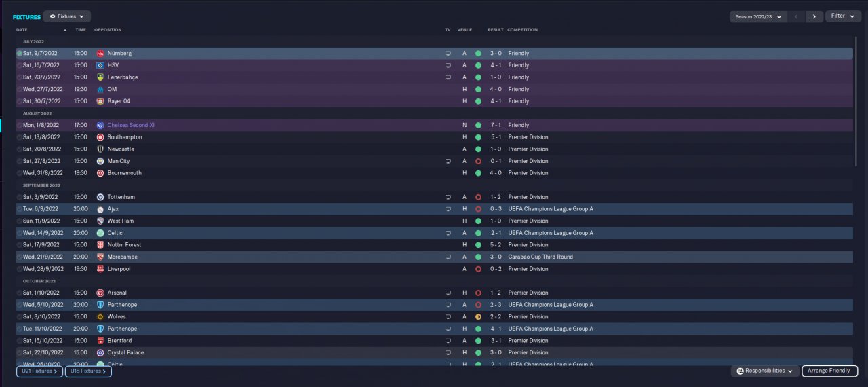The image size is (868, 387).
Task: Click the Wolves club badge icon
Action: point(100,317)
